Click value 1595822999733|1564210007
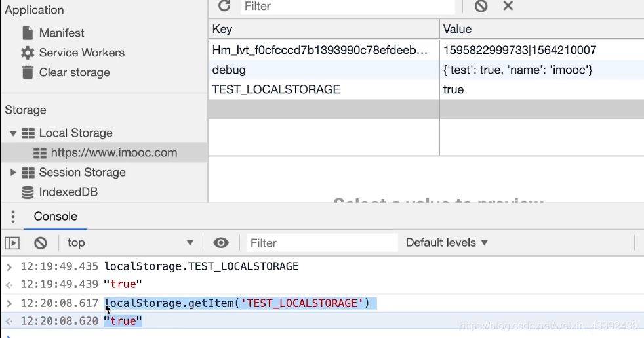Viewport: 644px width, 338px height. [519, 50]
